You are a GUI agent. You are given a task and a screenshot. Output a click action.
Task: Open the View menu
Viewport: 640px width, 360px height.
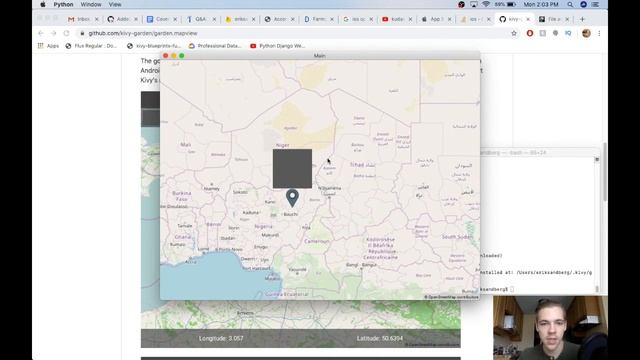click(x=115, y=4)
